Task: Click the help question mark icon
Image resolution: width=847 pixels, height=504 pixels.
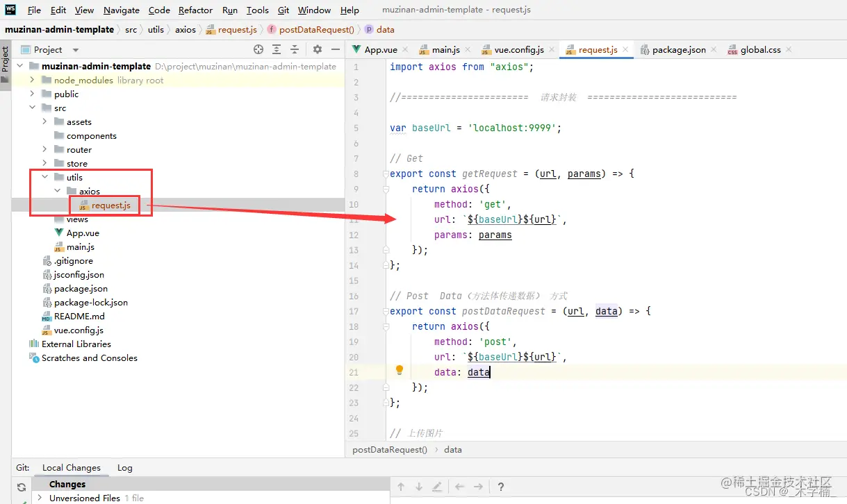Action: click(500, 487)
